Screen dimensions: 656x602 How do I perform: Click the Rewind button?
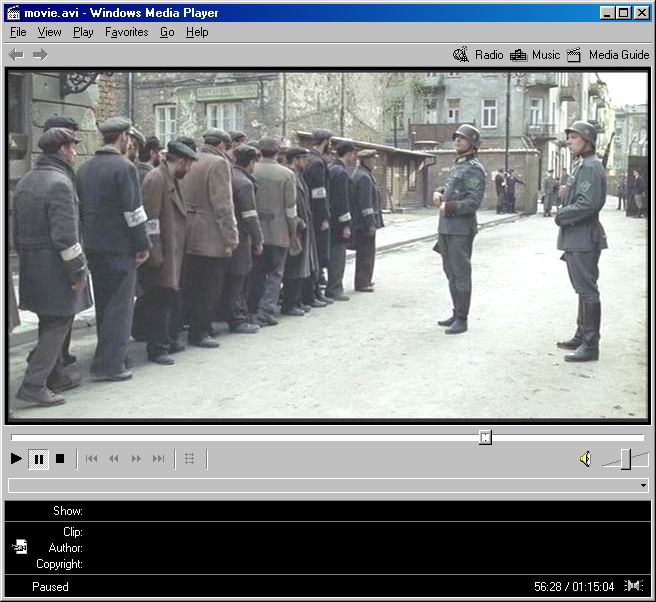click(114, 459)
